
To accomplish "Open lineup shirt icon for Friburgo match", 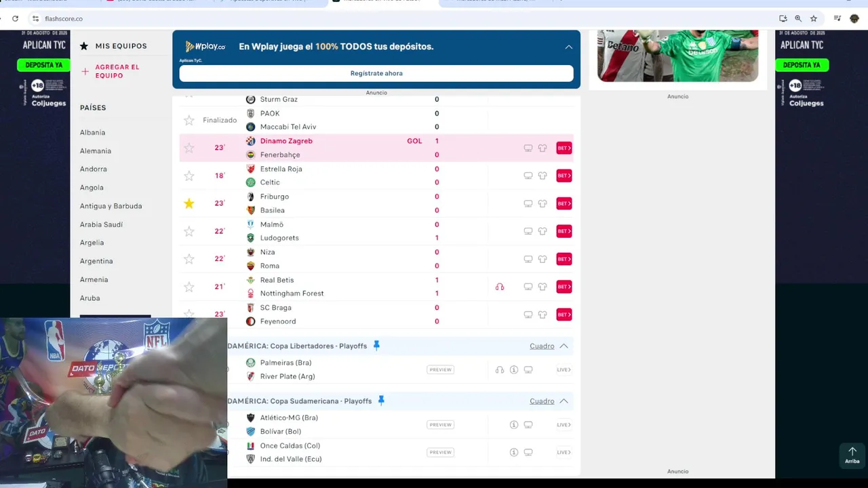I will (x=542, y=203).
